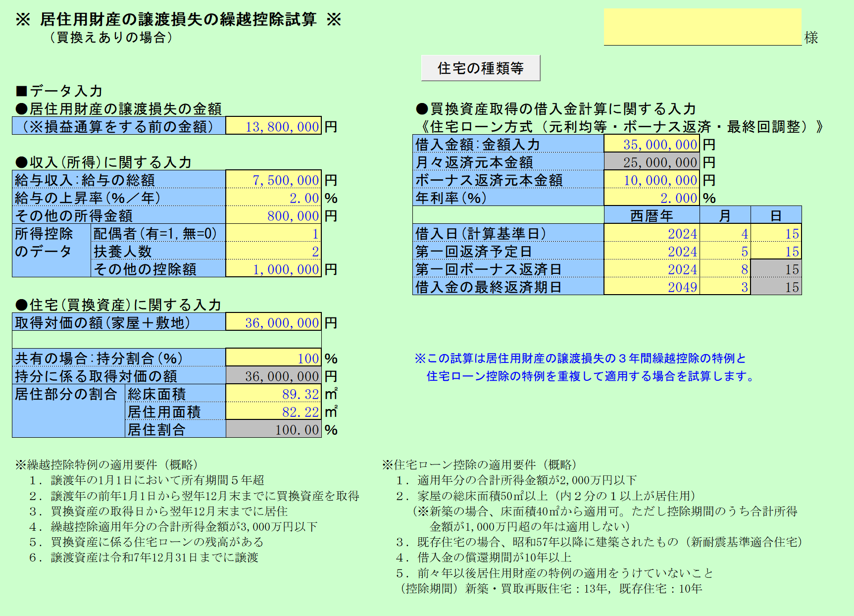Select 第一回返済予定日 year cell
This screenshot has height=616, width=854.
tap(652, 251)
